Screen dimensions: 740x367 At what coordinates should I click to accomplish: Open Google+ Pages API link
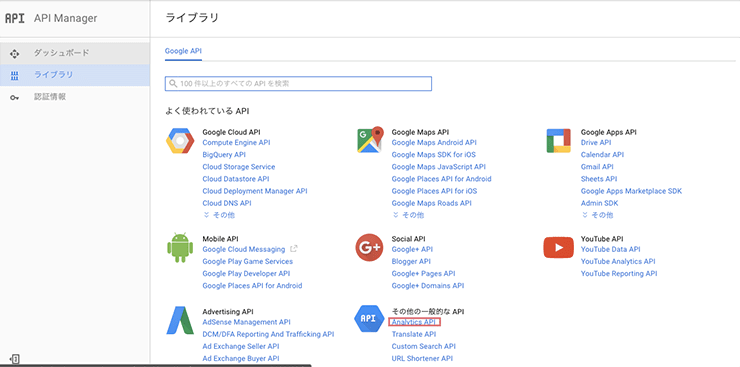(423, 274)
